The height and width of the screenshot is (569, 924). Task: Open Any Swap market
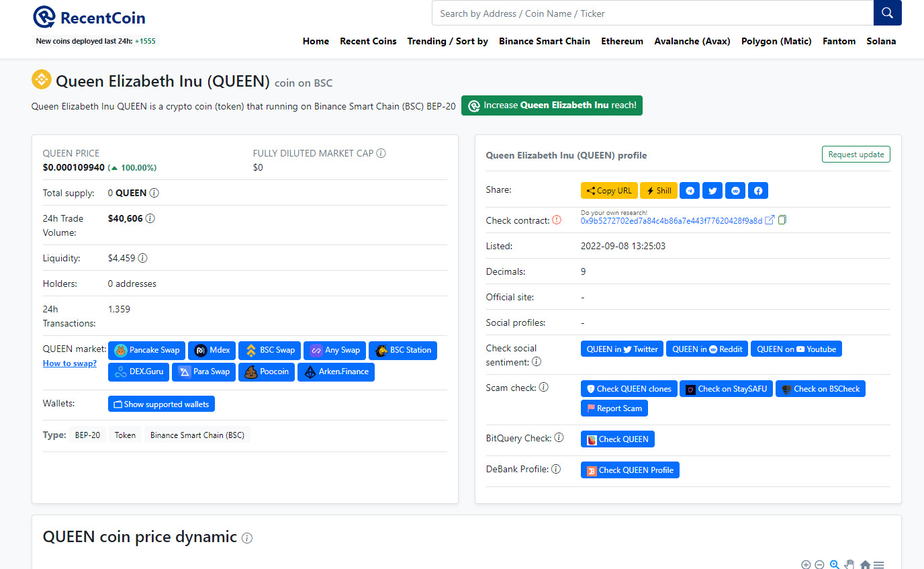point(334,350)
